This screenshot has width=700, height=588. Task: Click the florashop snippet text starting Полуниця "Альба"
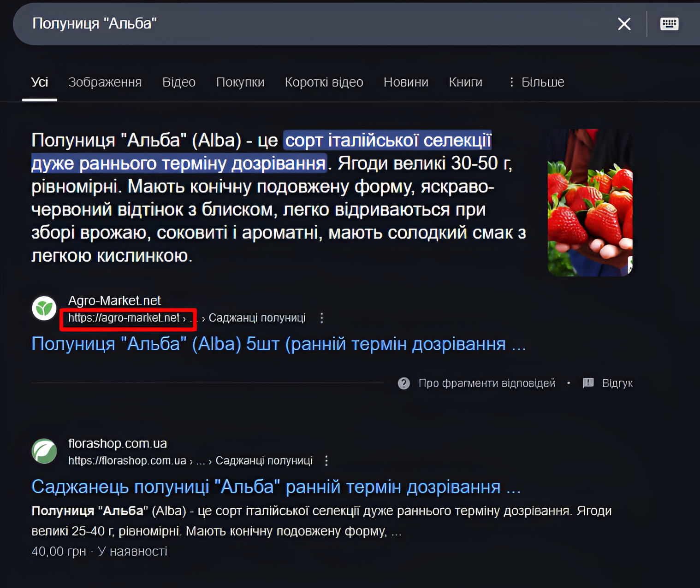coord(321,521)
